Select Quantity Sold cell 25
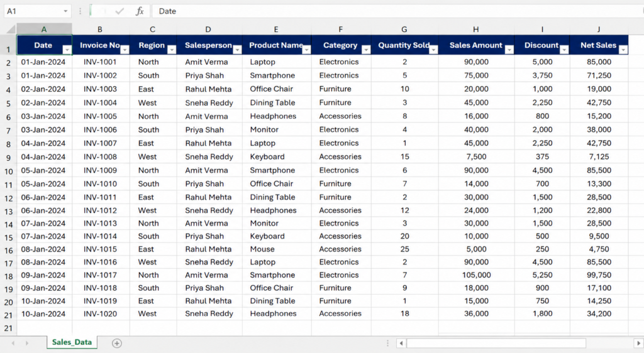 tap(404, 249)
